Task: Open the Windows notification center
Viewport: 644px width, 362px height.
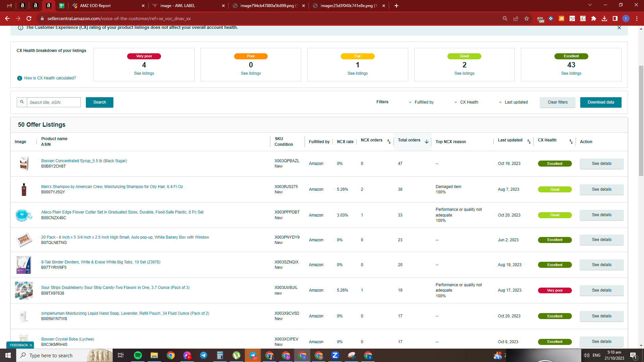Action: pyautogui.click(x=633, y=356)
